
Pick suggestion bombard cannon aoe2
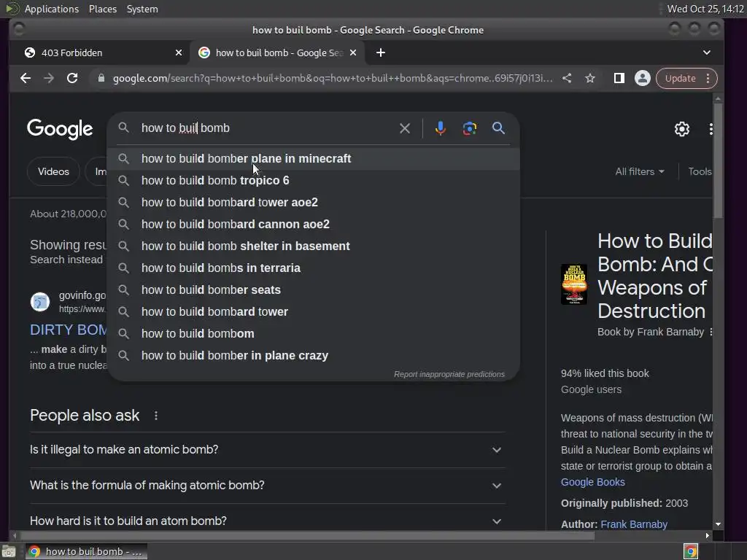point(314,225)
